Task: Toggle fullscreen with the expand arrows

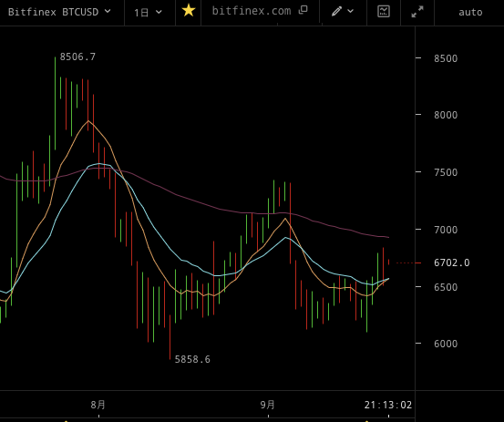Action: [417, 12]
